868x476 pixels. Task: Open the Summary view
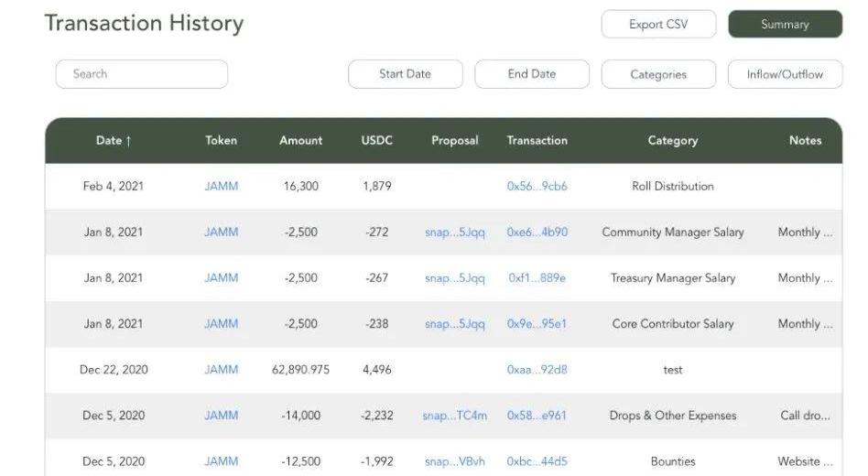click(x=785, y=25)
